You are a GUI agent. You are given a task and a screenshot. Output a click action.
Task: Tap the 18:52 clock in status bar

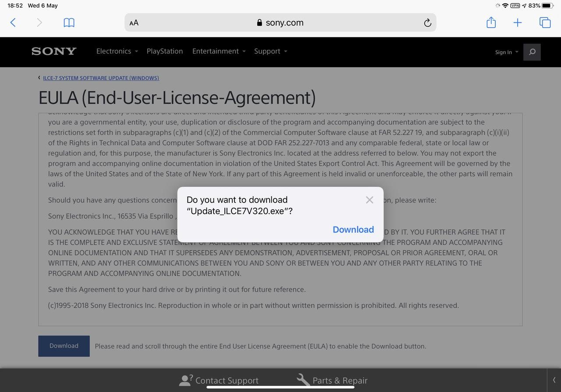click(x=15, y=6)
